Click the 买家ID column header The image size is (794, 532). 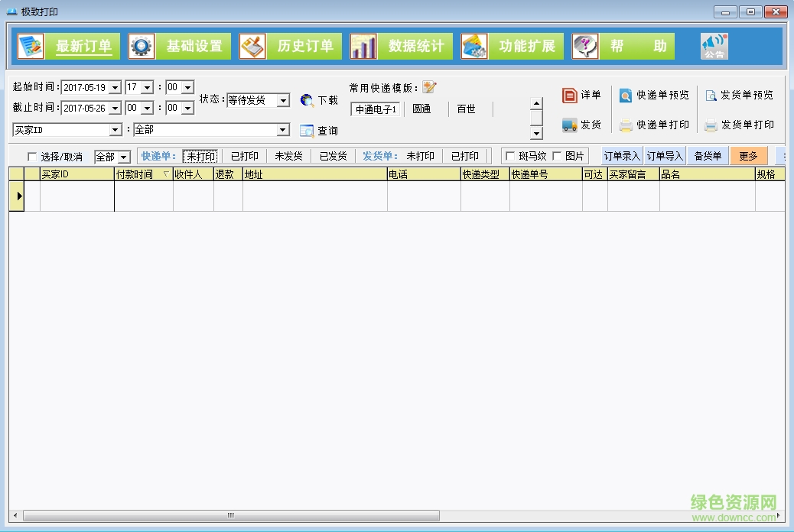pyautogui.click(x=77, y=174)
